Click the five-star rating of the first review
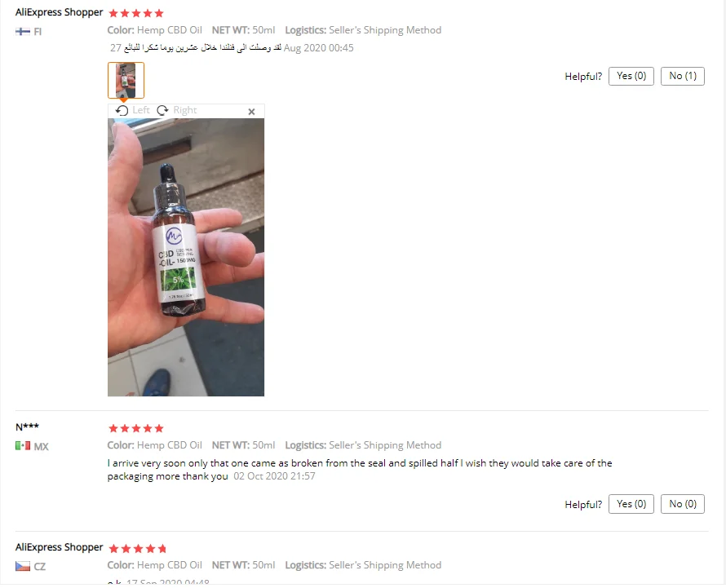The image size is (726, 588). (x=136, y=13)
